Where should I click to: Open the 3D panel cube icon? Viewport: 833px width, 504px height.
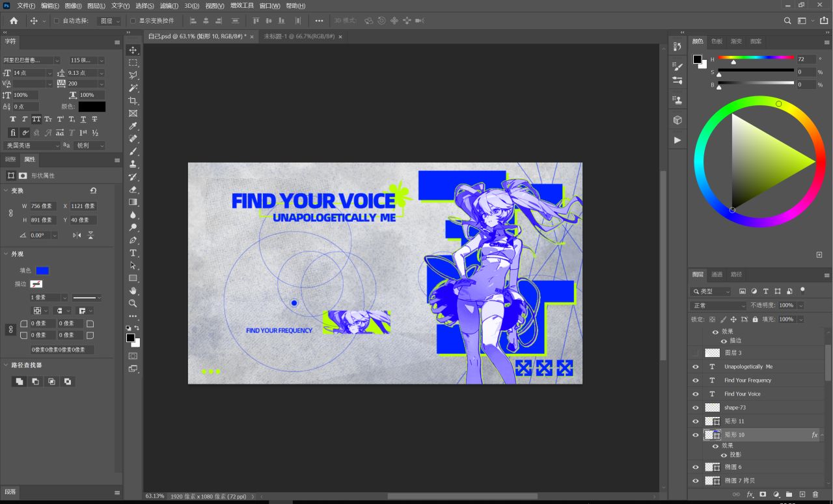[x=677, y=120]
